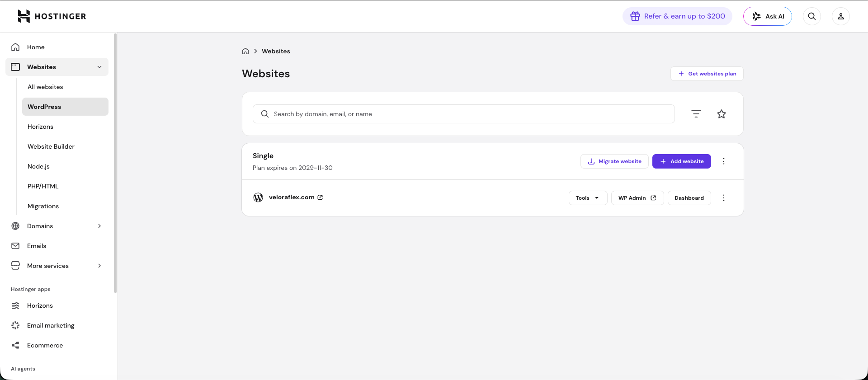868x380 pixels.
Task: Open veloraflex.com row three-dot menu
Action: pyautogui.click(x=724, y=198)
